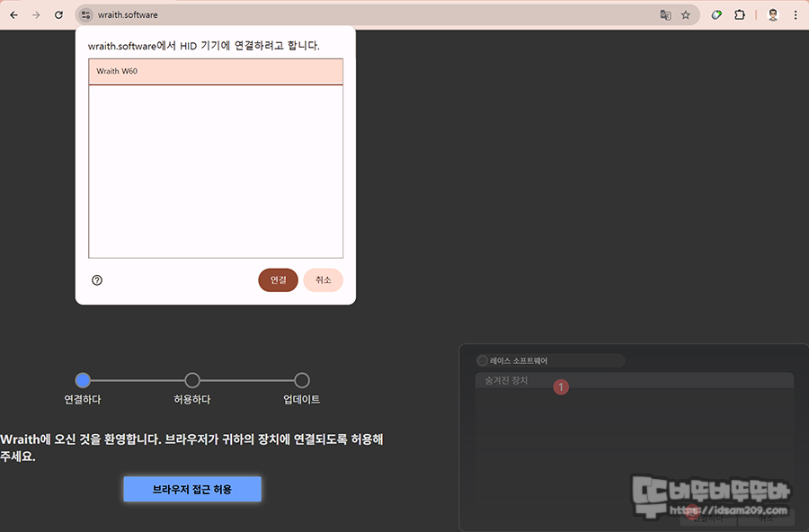Click the browser forward arrow
809x532 pixels.
tap(36, 15)
